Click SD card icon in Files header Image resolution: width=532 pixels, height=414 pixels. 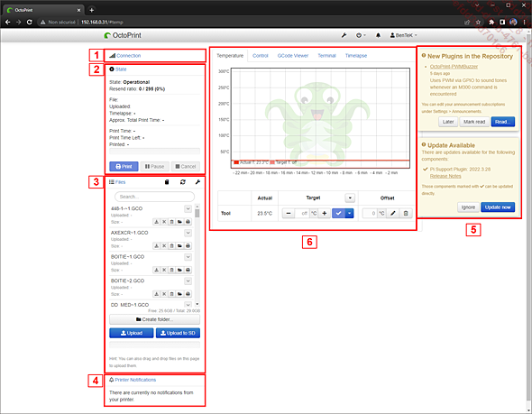[x=167, y=182]
